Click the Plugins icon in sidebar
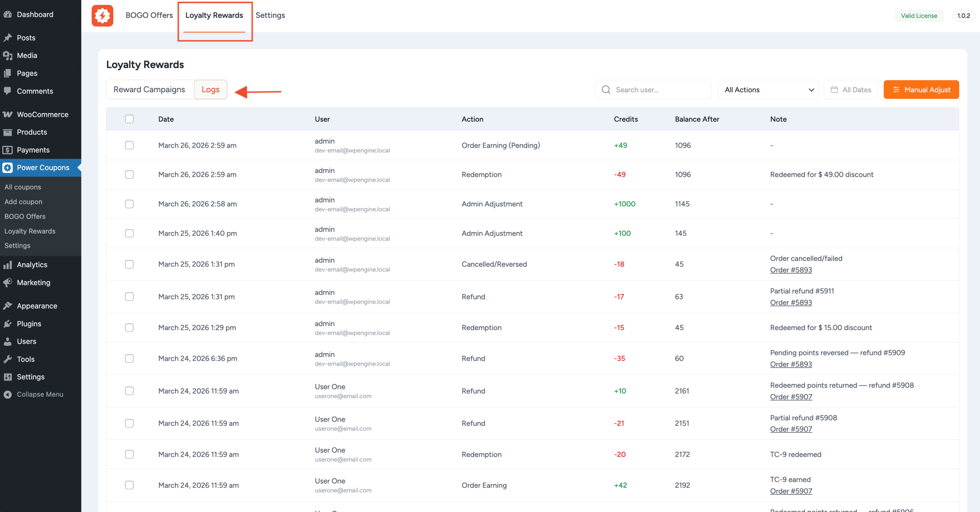 click(8, 324)
